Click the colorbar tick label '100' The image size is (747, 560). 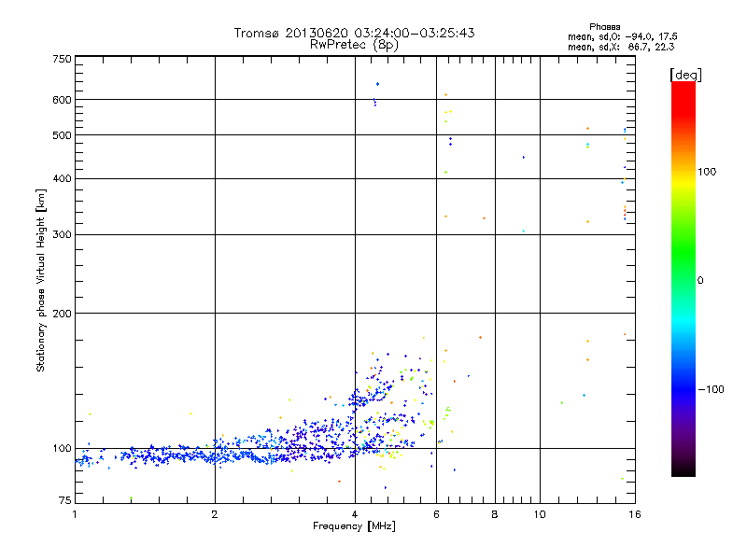click(707, 172)
